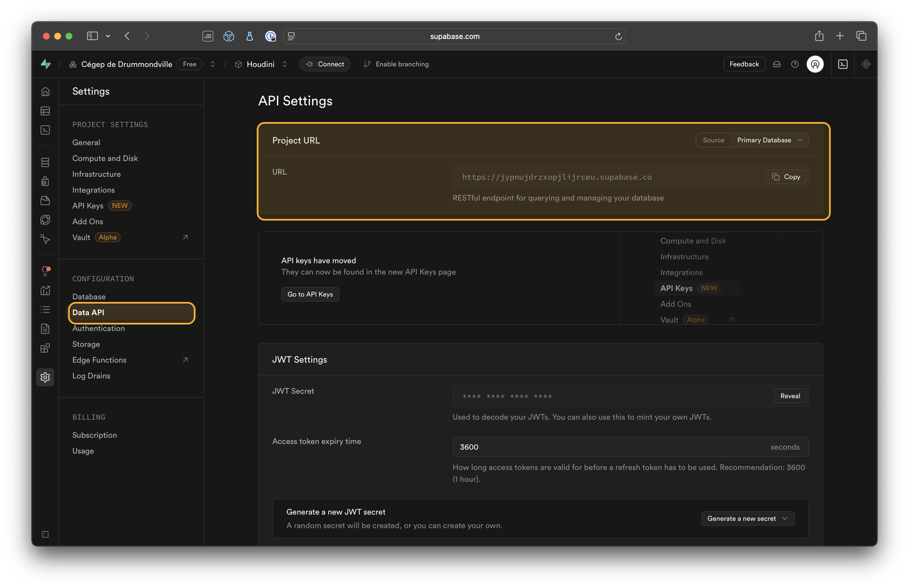909x588 pixels.
Task: Open the Houdini project switcher chevrons
Action: tap(284, 64)
